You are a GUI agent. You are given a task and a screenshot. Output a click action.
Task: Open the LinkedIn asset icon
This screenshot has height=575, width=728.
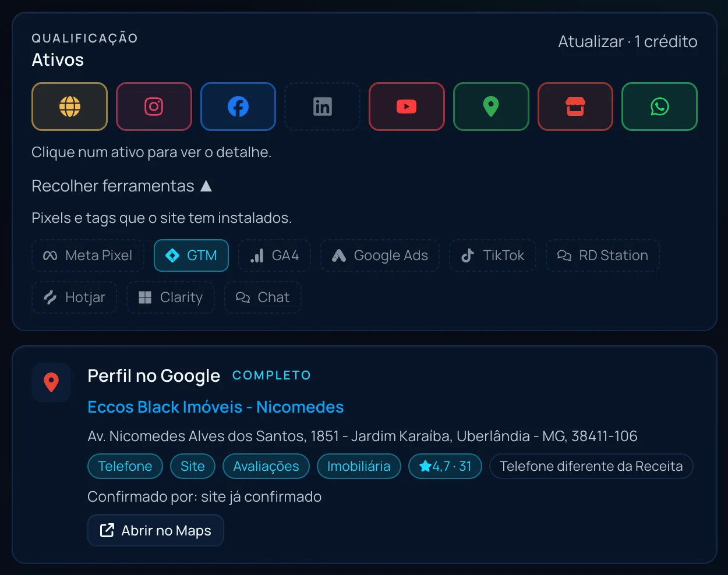(322, 107)
